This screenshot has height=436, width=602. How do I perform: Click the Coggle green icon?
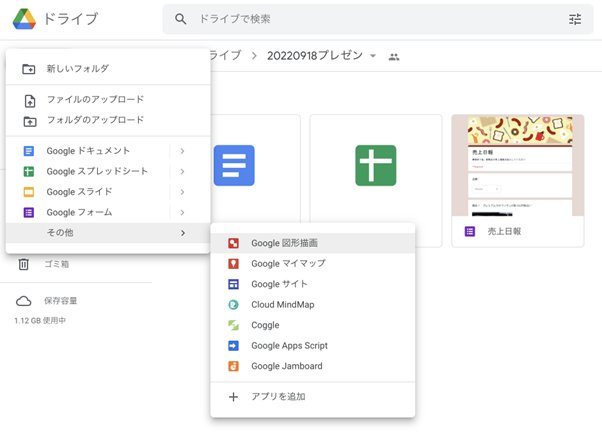pos(233,325)
